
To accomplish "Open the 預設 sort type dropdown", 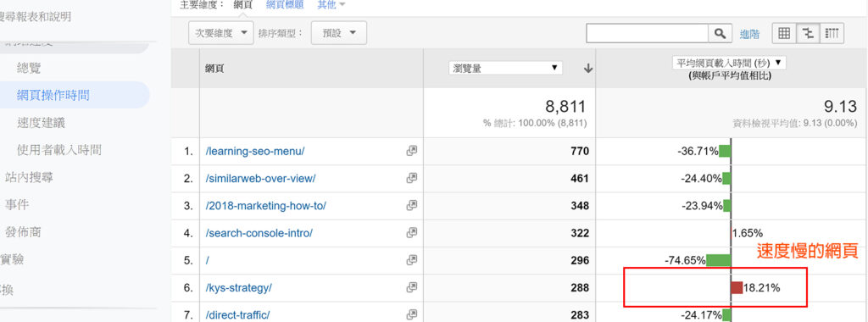I will 339,33.
